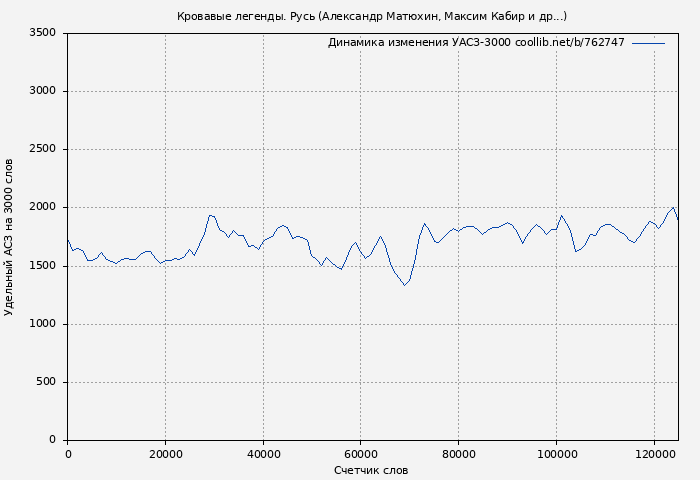Click the y-axis tick label 2000
Viewport: 700px width, 480px height.
(43, 207)
